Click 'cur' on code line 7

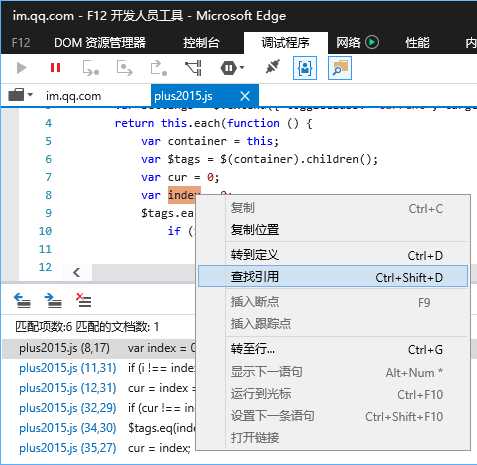[177, 177]
